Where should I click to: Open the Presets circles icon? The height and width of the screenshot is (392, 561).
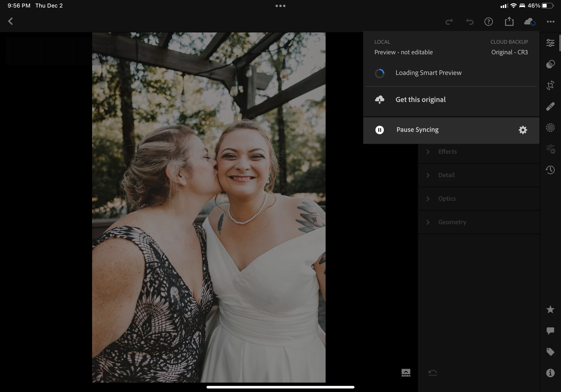(550, 64)
